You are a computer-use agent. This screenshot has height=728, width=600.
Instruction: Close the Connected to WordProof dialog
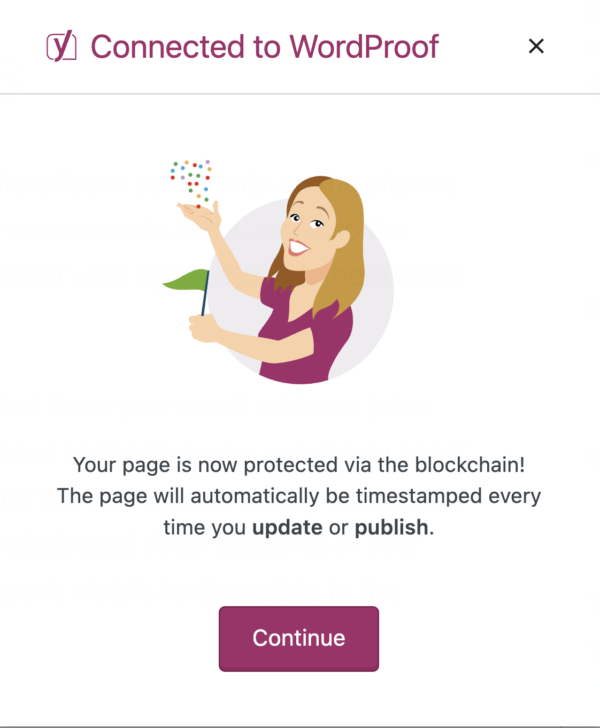536,46
